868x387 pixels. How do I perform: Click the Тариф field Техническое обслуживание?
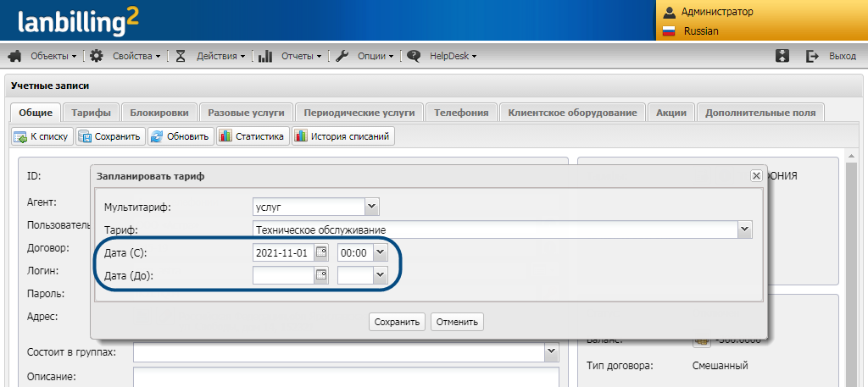(x=495, y=229)
